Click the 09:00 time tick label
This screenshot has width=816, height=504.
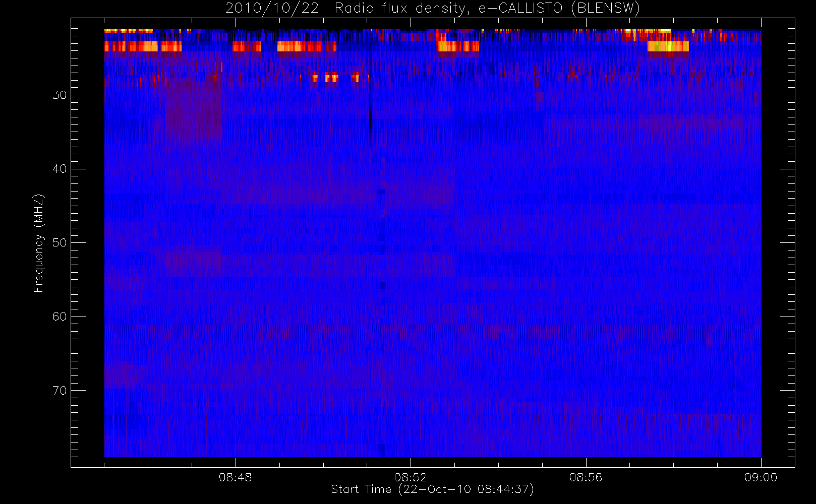761,477
